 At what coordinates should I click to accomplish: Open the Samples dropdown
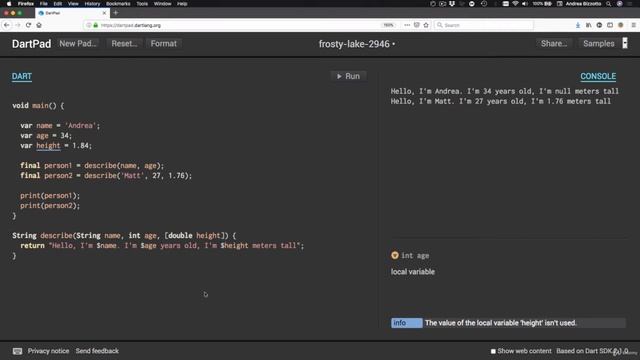(x=598, y=43)
